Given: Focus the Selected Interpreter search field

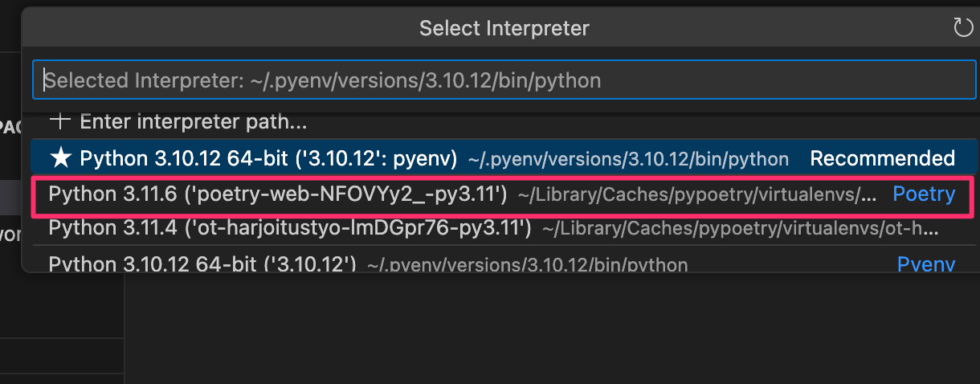Looking at the screenshot, I should [504, 80].
